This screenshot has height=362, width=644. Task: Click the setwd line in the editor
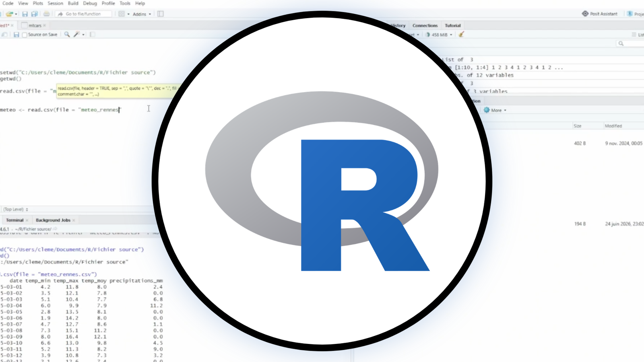pyautogui.click(x=78, y=72)
